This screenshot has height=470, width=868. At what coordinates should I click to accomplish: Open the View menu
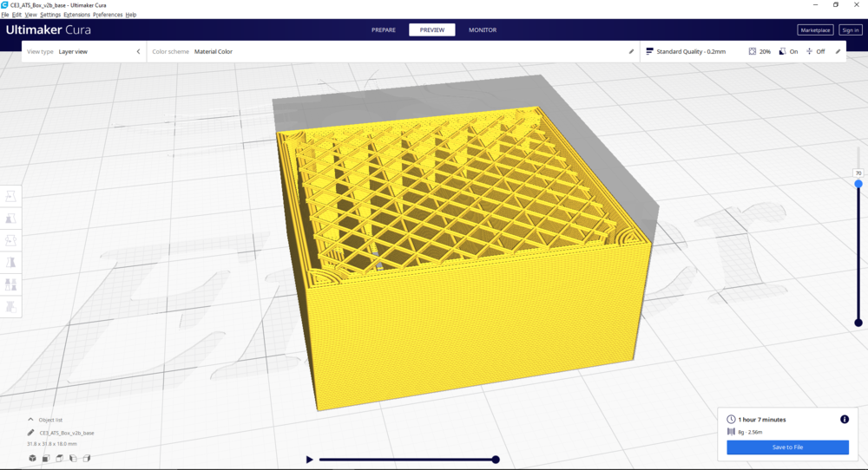pos(31,15)
